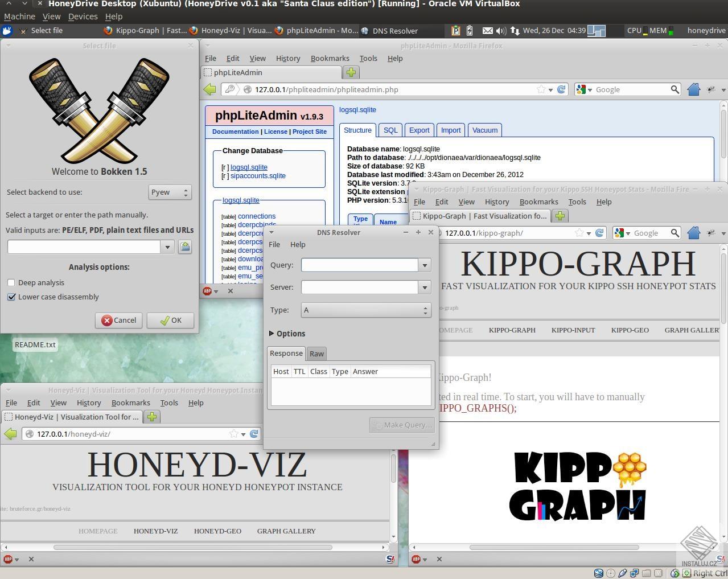Open the Bookmarks menu in Kippo-Graph window
The width and height of the screenshot is (728, 579).
click(x=538, y=202)
